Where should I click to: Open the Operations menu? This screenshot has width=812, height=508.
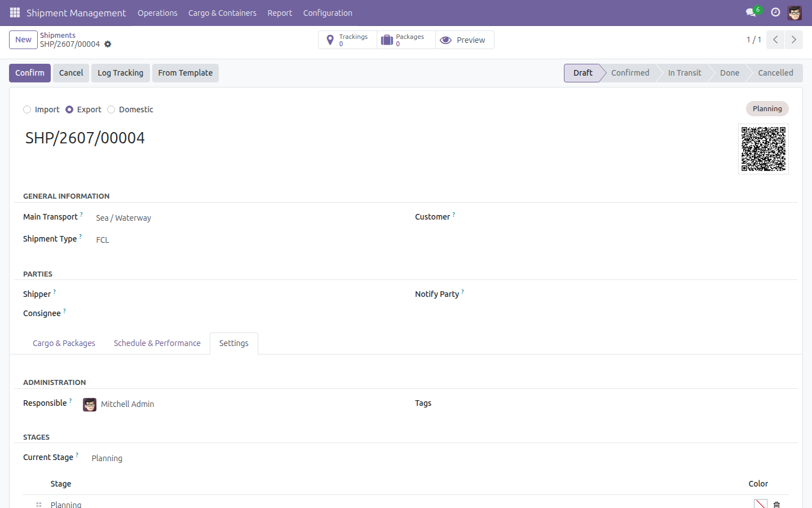157,13
